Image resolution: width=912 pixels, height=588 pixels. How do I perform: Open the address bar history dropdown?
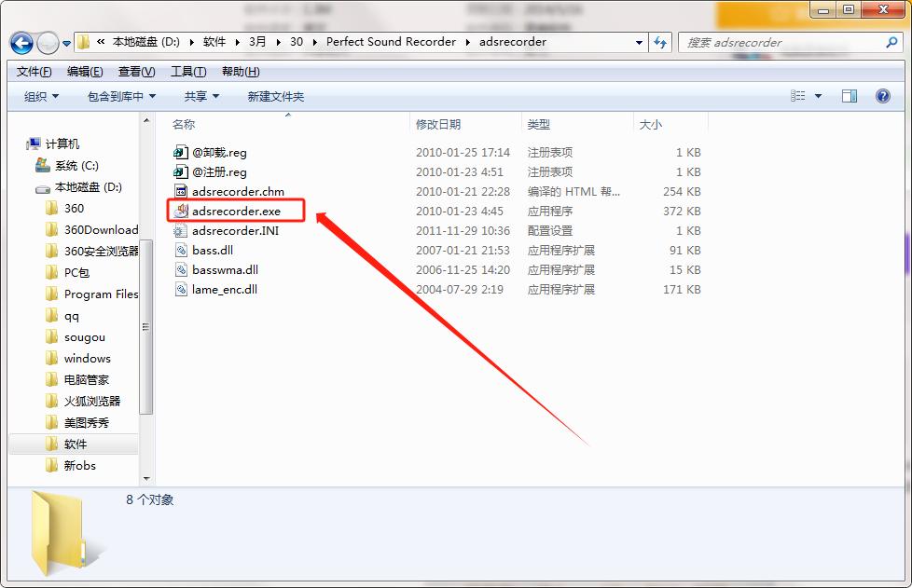[x=638, y=42]
